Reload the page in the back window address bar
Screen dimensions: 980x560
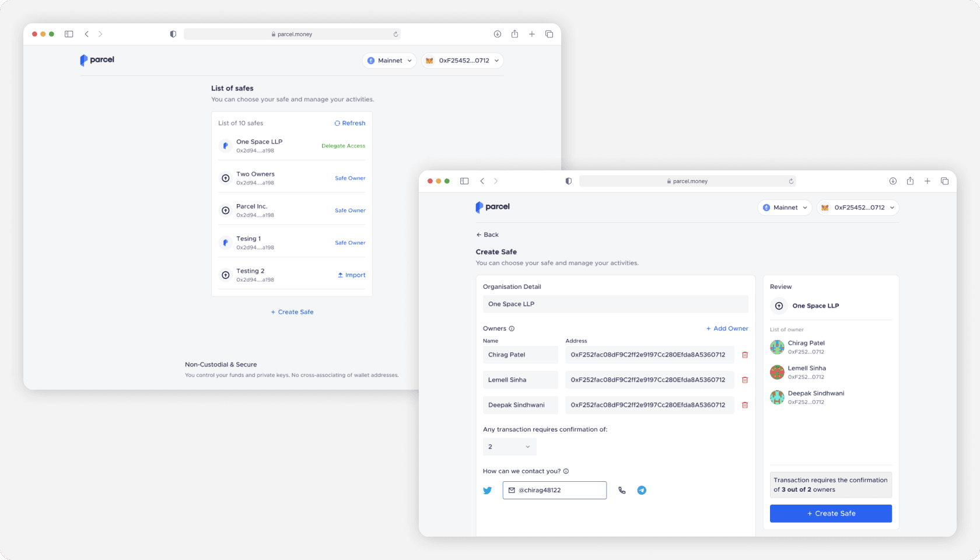pyautogui.click(x=395, y=34)
